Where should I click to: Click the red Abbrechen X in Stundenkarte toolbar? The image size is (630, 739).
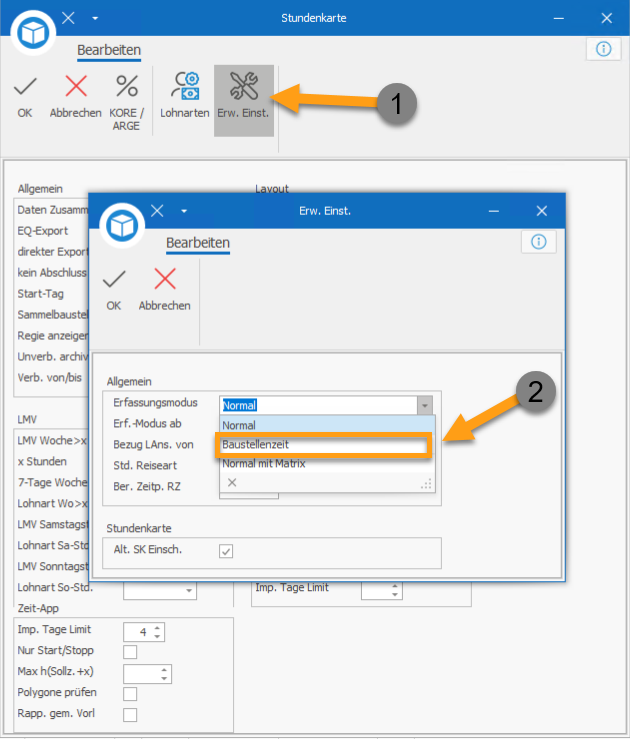[76, 87]
